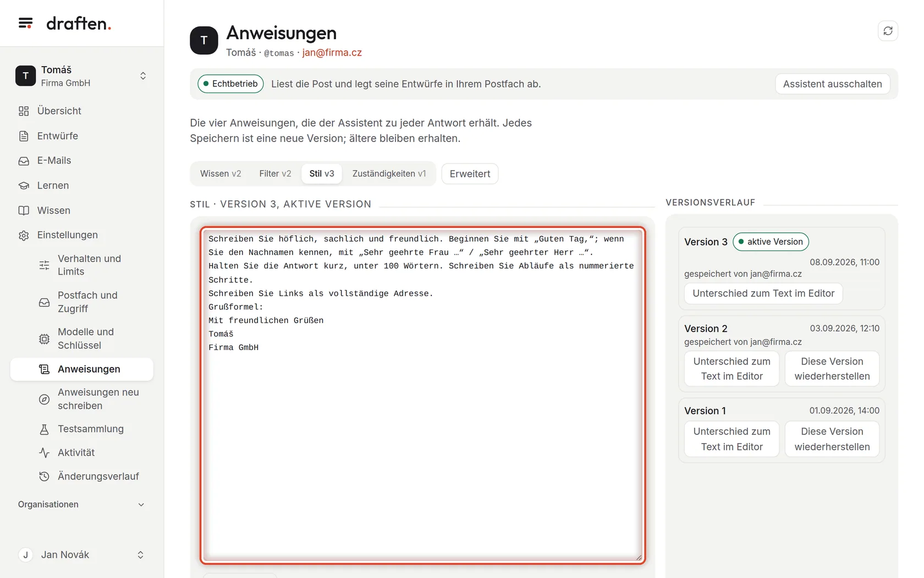Screen dimensions: 924x578
Task: Click the VERSIONSVERLAUF heading
Action: 710,203
